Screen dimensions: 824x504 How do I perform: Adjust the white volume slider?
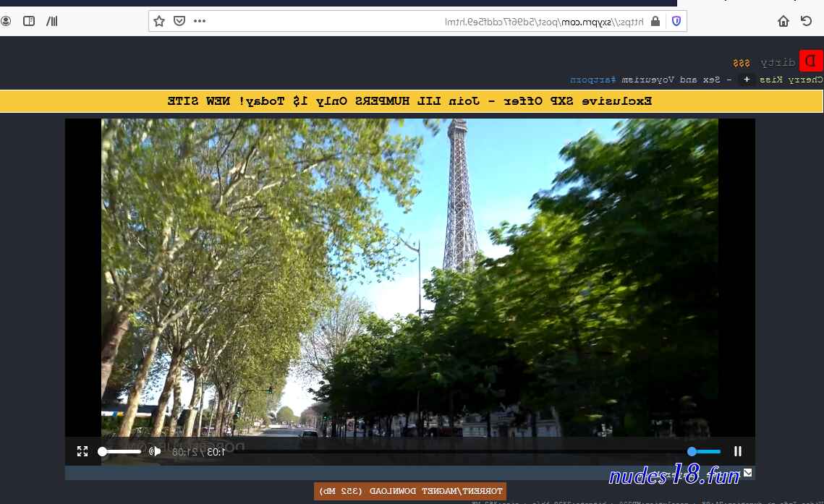(120, 451)
